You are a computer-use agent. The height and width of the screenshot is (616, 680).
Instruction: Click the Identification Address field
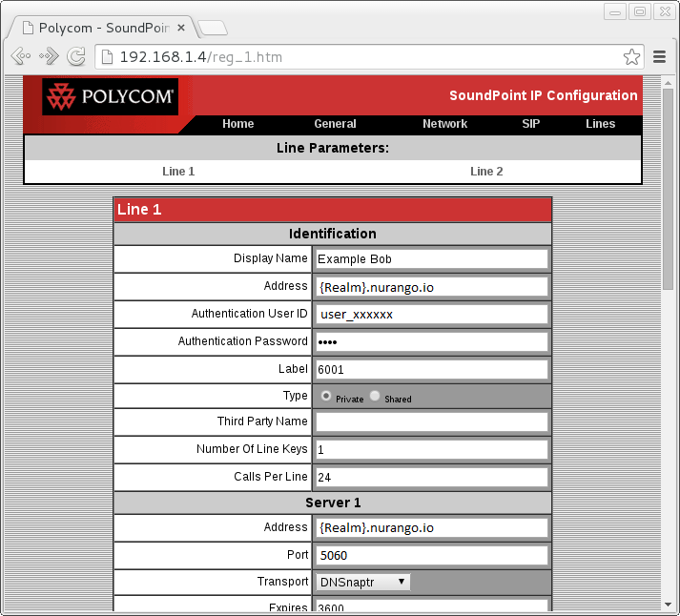(431, 287)
